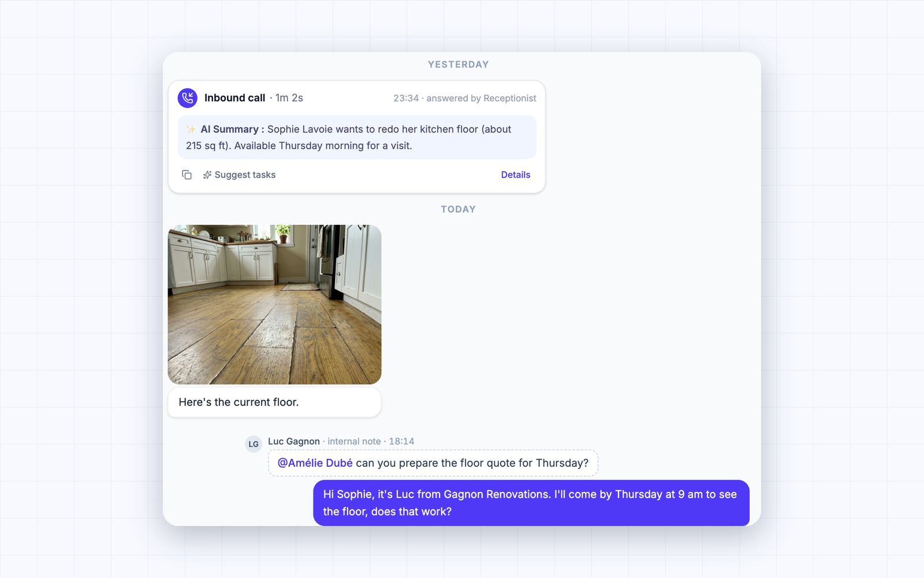Click the Suggest tasks button
The height and width of the screenshot is (578, 924).
[239, 175]
